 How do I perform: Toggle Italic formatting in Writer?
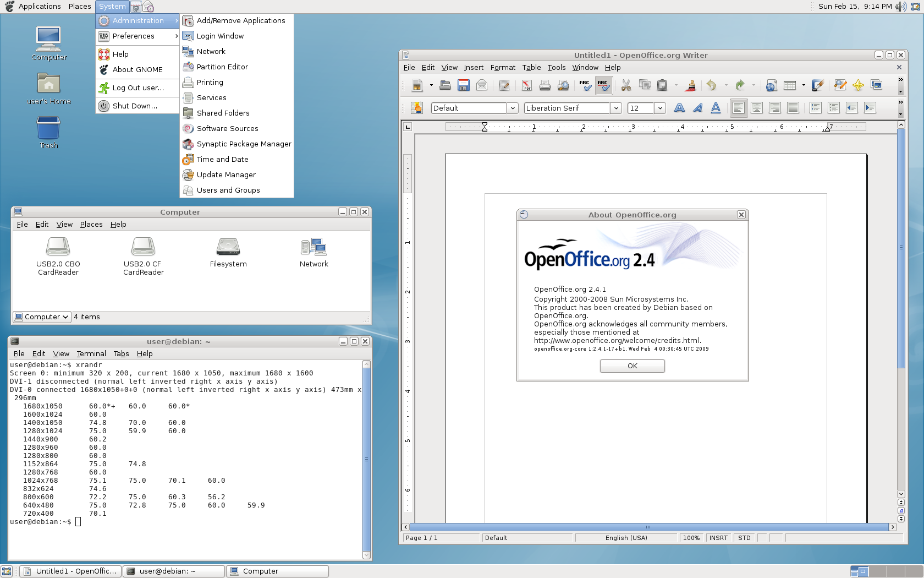coord(698,108)
